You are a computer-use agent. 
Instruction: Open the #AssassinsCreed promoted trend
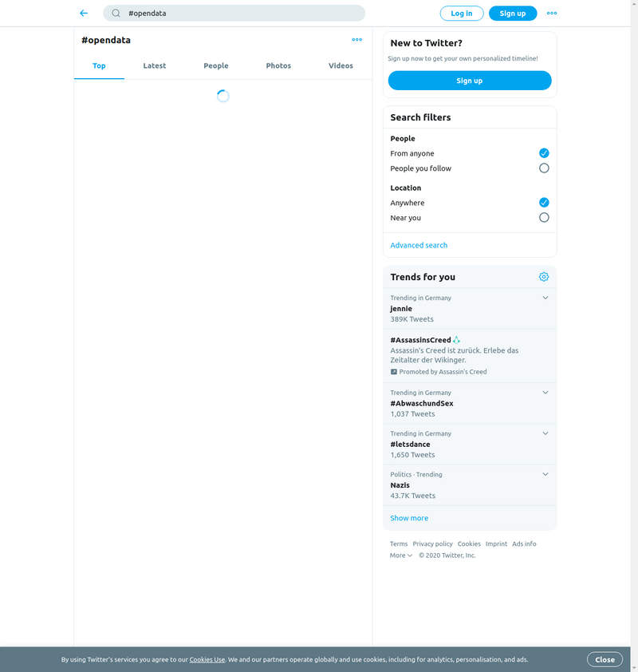click(x=470, y=356)
